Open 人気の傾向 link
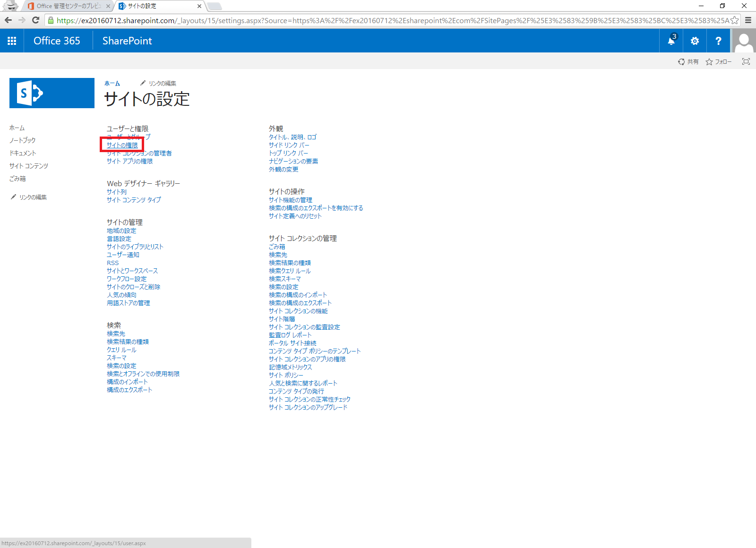 [121, 295]
